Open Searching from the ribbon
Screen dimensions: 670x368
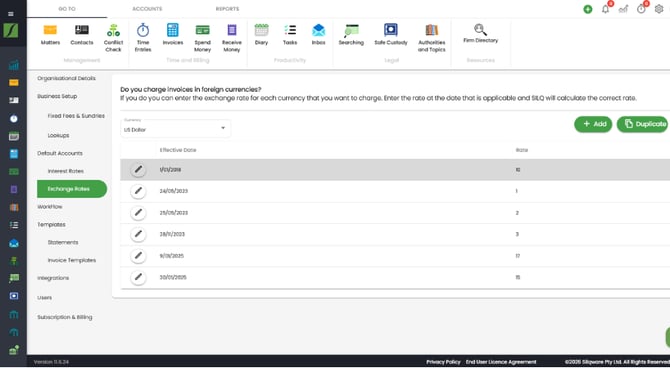[351, 35]
